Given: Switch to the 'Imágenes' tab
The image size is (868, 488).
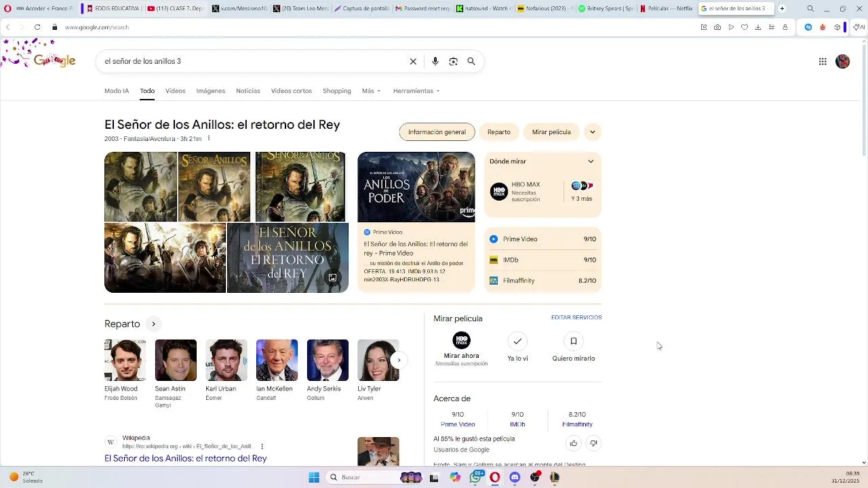Looking at the screenshot, I should point(211,91).
